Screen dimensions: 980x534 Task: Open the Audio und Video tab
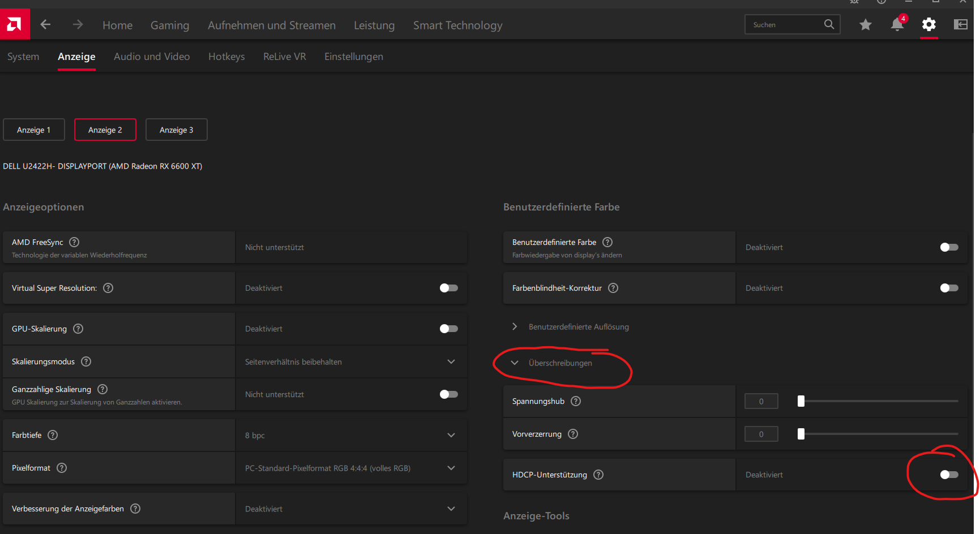tap(152, 57)
